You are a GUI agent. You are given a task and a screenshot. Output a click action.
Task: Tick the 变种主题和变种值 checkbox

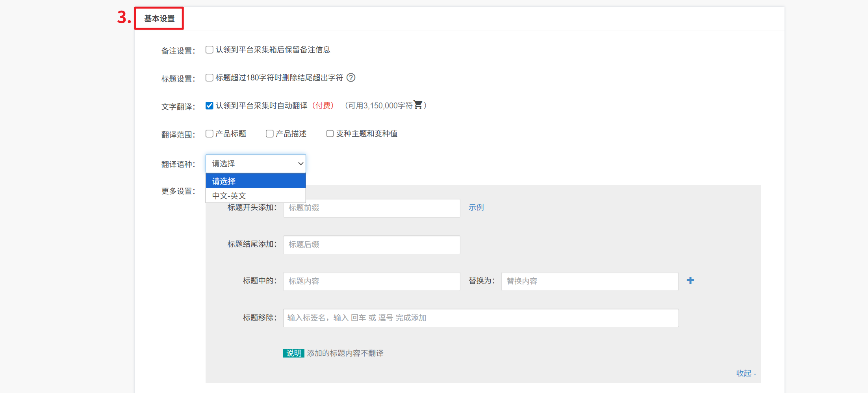330,134
